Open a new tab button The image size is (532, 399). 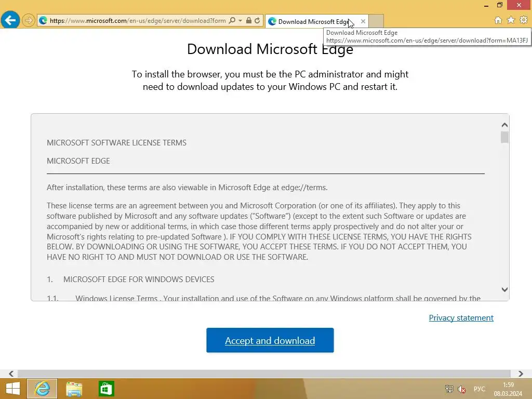(376, 21)
